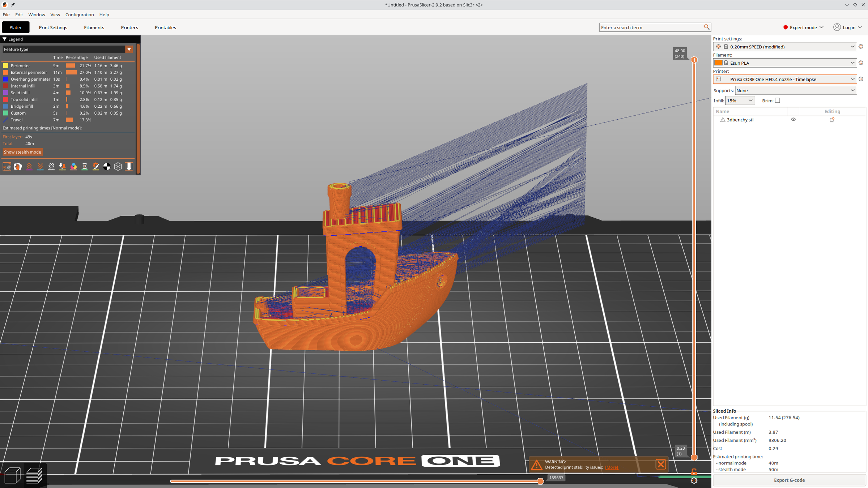
Task: Toggle shells visibility (wireframe cube icon)
Action: (118, 166)
